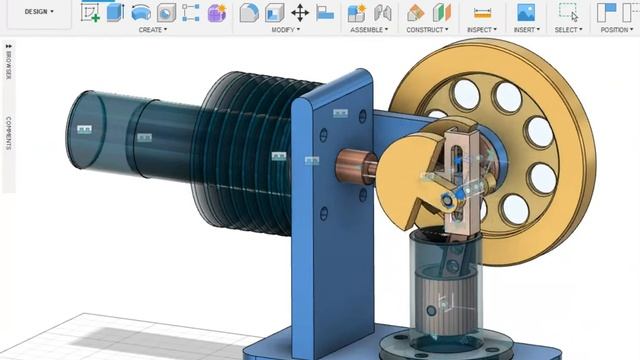
Task: Activate the Select window tool
Action: [568, 13]
